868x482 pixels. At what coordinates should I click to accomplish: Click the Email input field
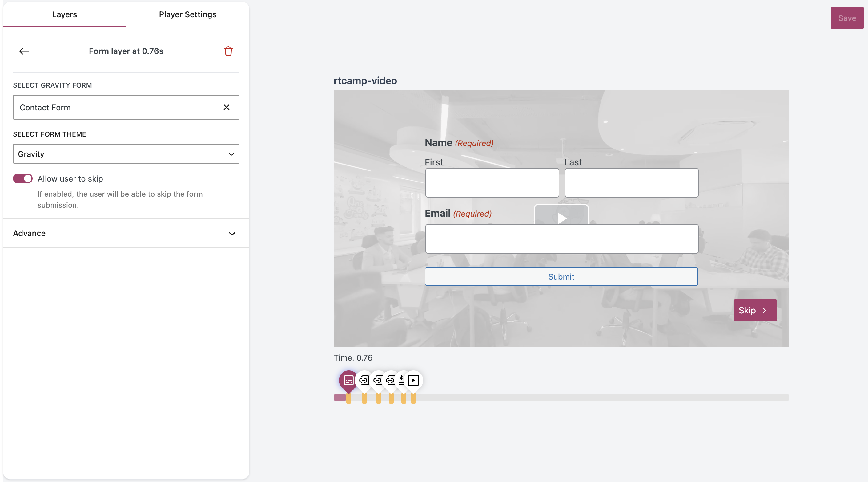[561, 239]
